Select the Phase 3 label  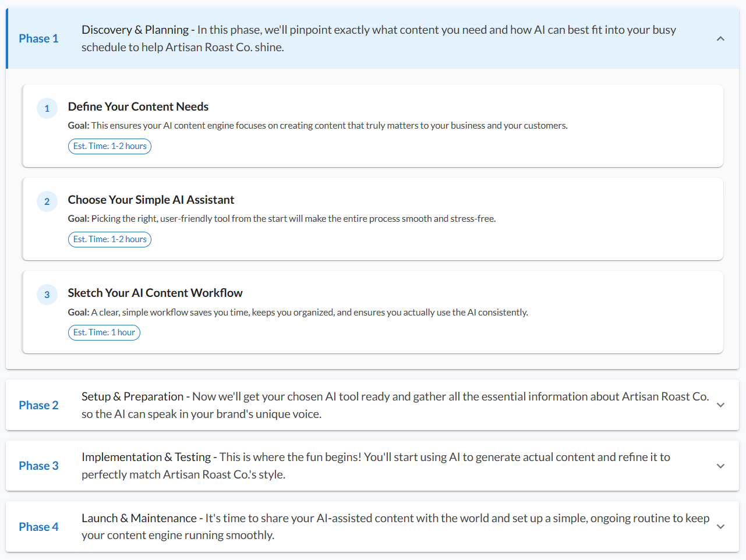point(38,465)
